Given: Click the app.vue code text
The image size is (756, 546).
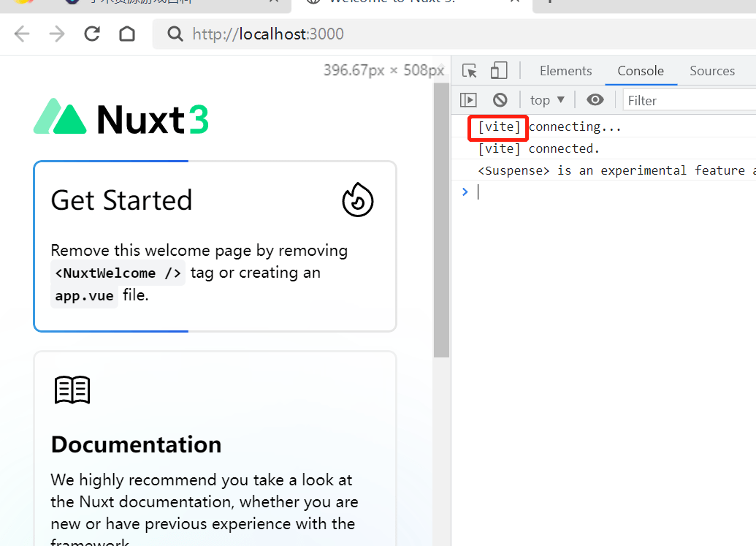Looking at the screenshot, I should pyautogui.click(x=85, y=296).
